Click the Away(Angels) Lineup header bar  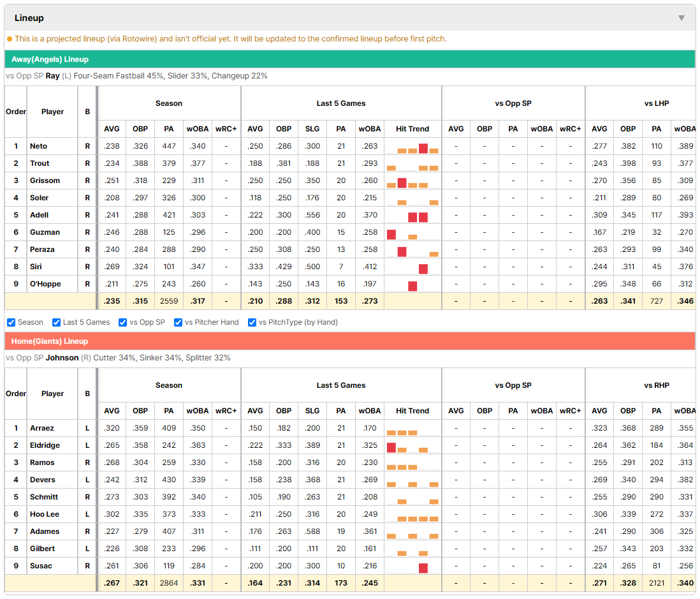click(350, 59)
